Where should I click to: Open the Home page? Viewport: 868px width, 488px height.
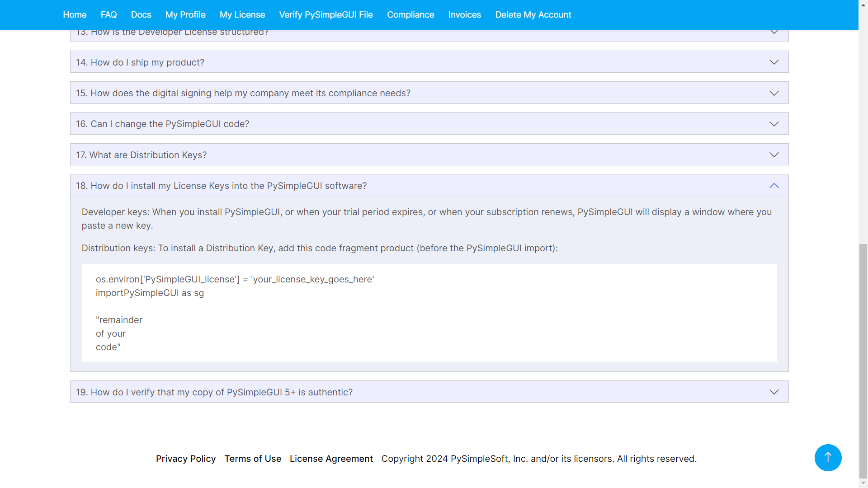point(74,14)
